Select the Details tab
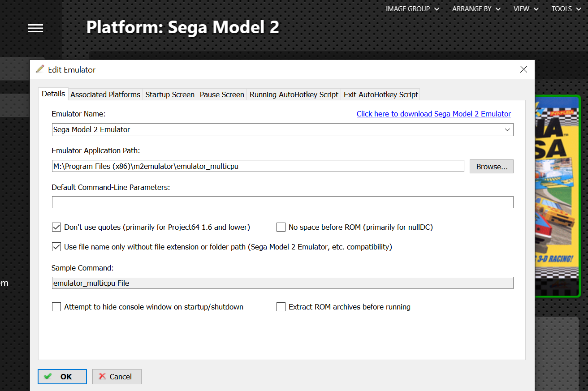588x391 pixels. click(x=53, y=94)
